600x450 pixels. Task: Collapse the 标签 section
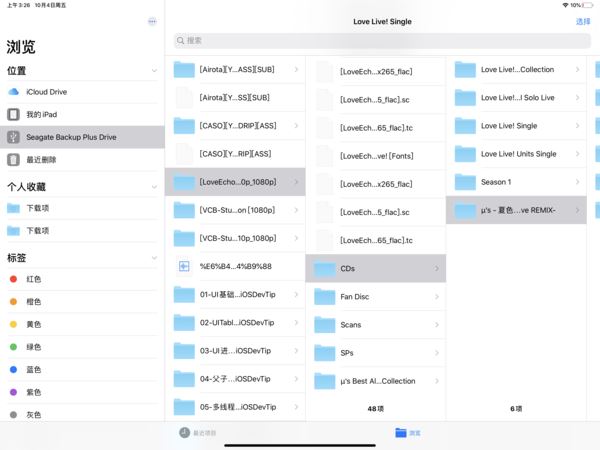pyautogui.click(x=154, y=258)
